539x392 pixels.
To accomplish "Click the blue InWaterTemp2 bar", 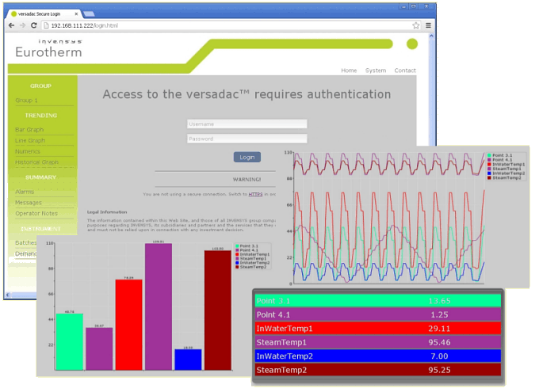I will 188,360.
